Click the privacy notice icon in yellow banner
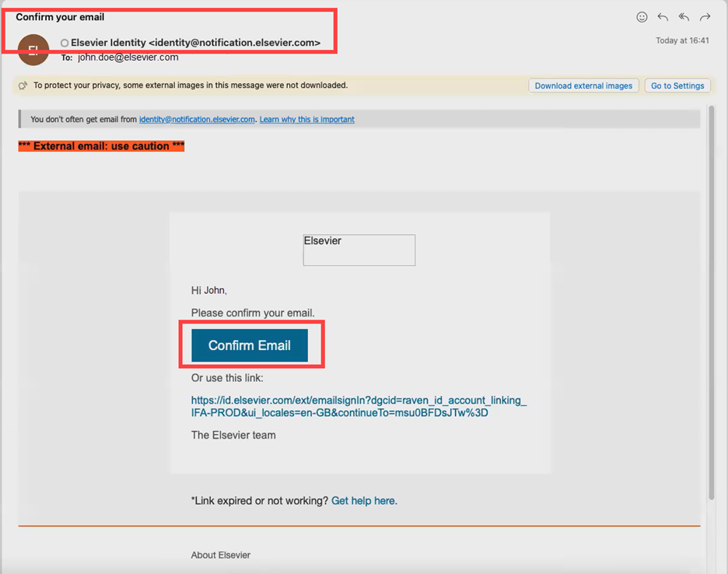 coord(23,86)
